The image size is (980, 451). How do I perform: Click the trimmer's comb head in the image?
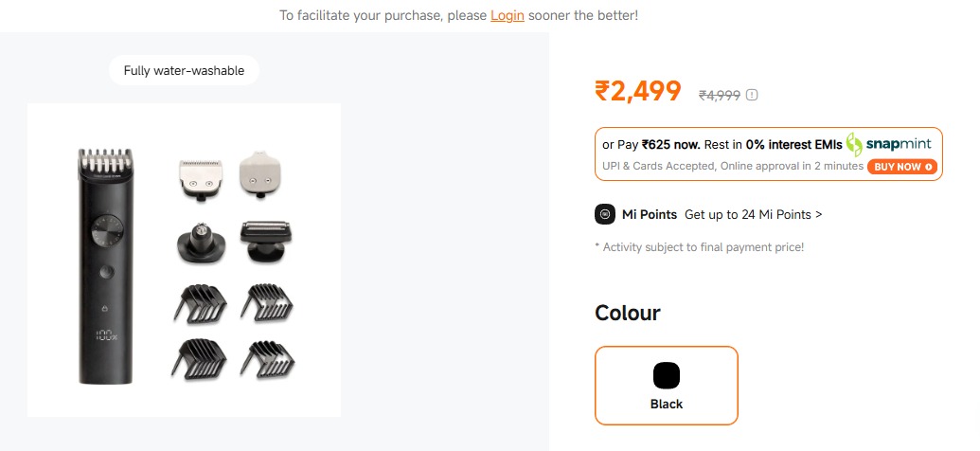tap(105, 161)
